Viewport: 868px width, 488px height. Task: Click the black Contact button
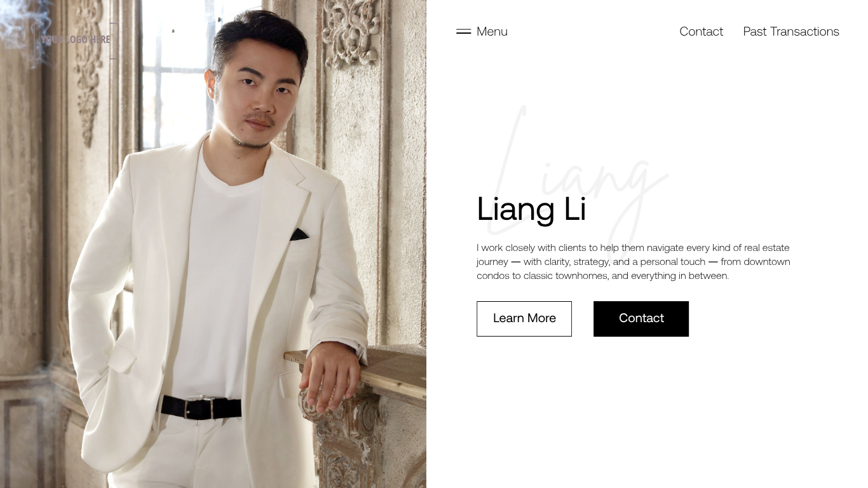[641, 319]
